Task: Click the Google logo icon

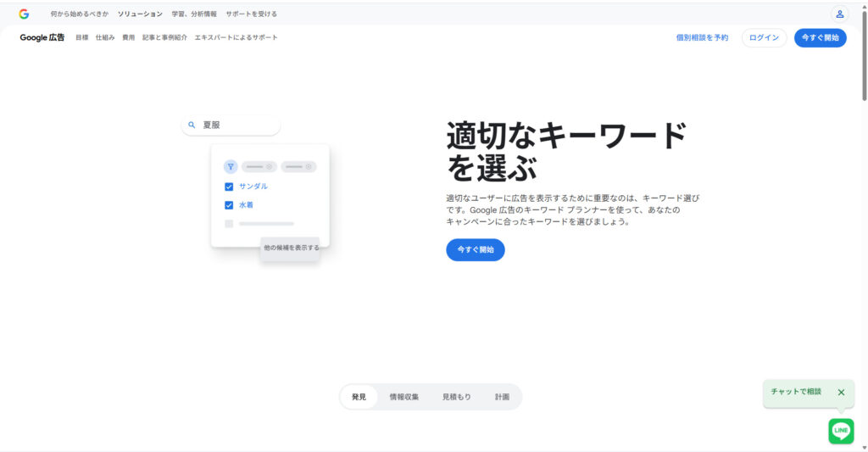Action: [24, 14]
